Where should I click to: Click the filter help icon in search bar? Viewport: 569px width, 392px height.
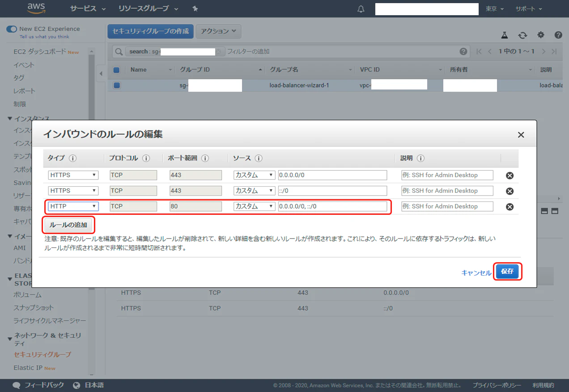click(x=463, y=51)
